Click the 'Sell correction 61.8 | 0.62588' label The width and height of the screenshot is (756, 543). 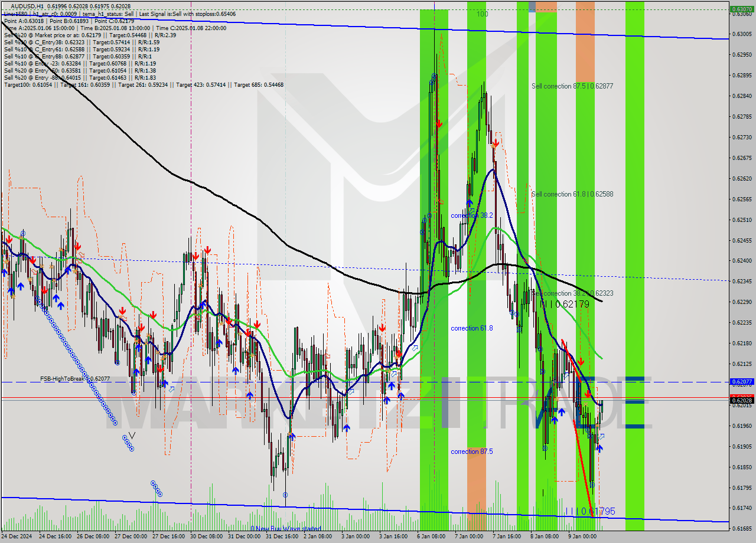[x=572, y=194]
